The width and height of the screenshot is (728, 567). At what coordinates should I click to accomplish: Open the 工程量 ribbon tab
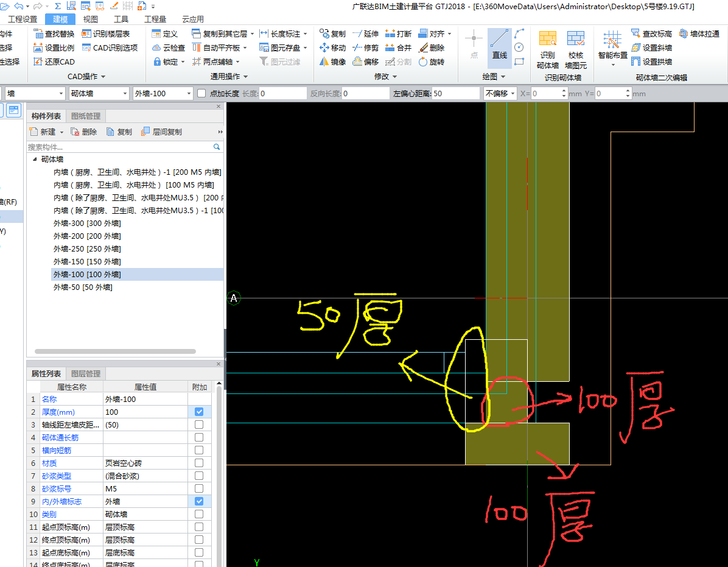[x=155, y=19]
